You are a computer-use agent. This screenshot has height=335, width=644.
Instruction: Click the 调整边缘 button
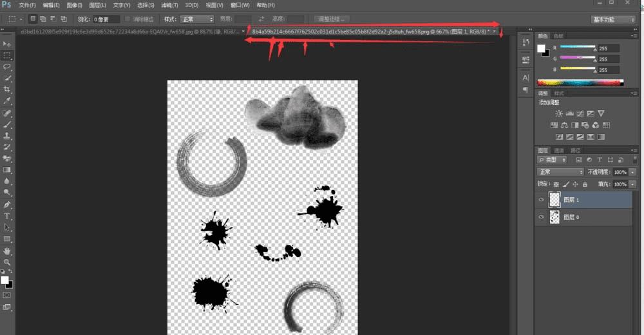point(332,19)
